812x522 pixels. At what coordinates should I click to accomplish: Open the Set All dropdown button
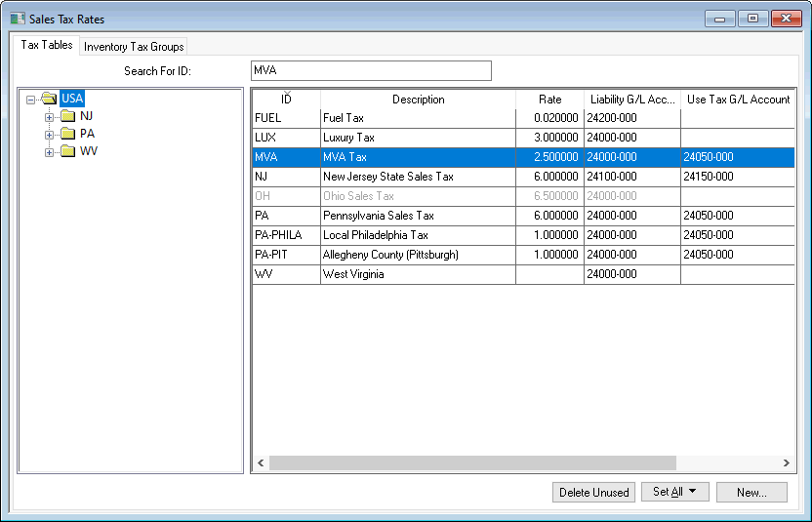(674, 492)
